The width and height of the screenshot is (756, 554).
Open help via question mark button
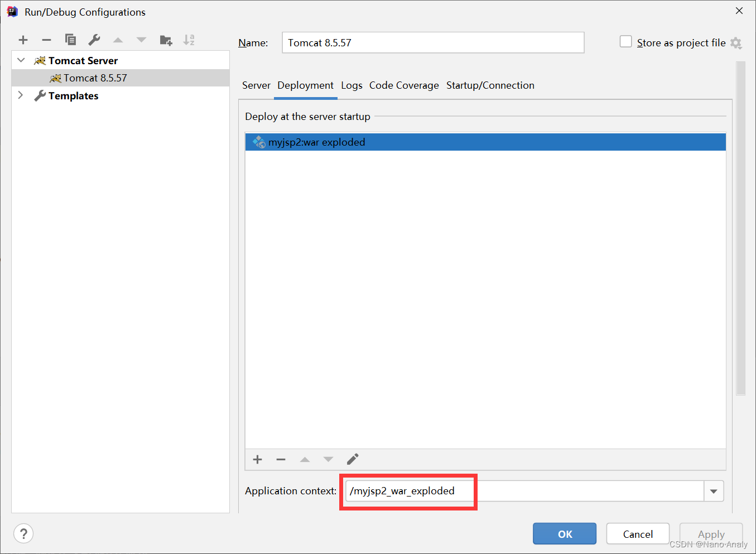pyautogui.click(x=23, y=534)
